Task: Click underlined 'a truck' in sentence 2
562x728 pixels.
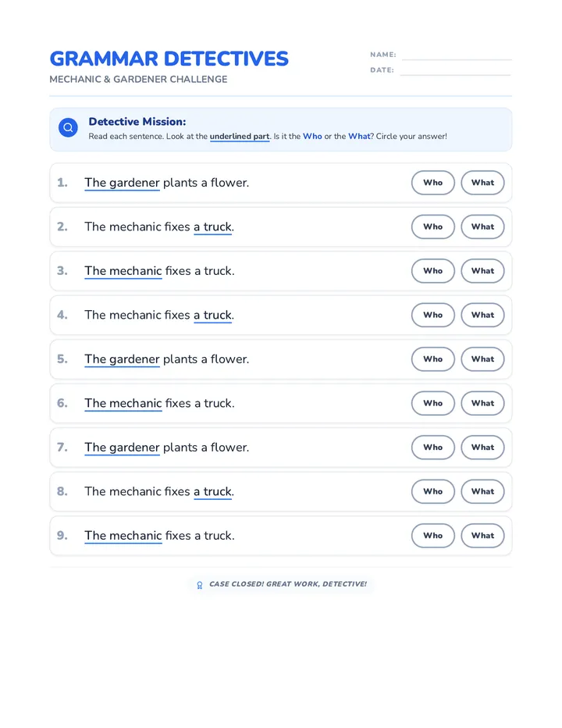Action: tap(212, 227)
